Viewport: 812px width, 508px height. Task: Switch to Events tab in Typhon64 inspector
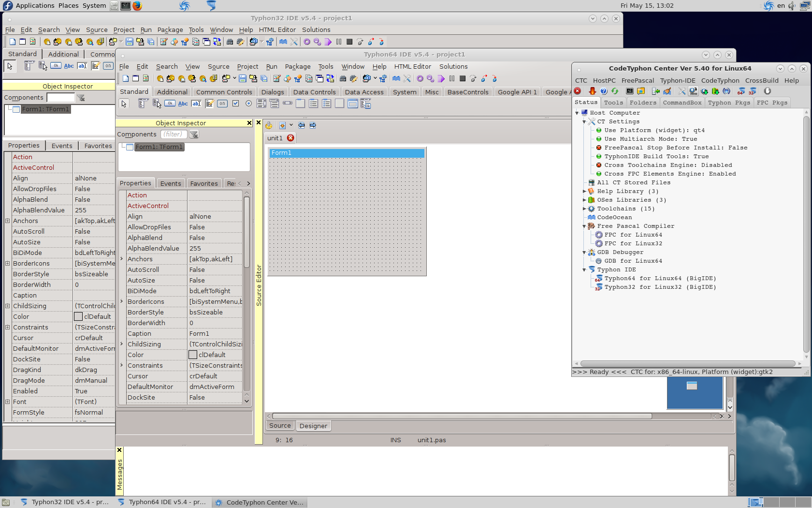[x=171, y=183]
